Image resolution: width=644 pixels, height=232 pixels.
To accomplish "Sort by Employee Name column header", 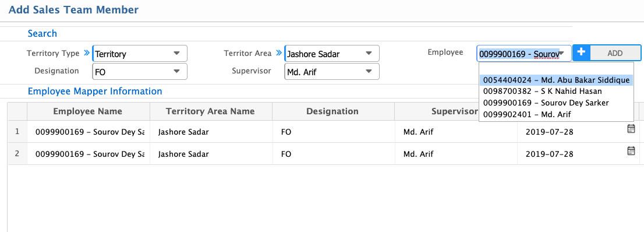I will [88, 111].
